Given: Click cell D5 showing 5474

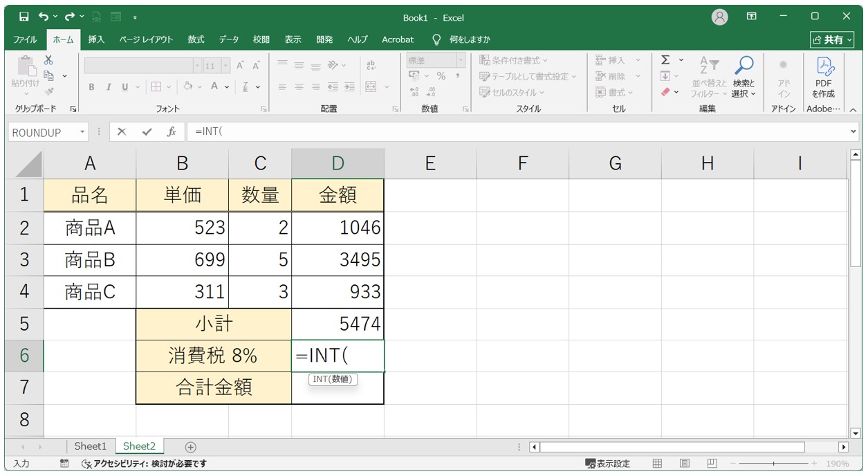Looking at the screenshot, I should pos(338,324).
